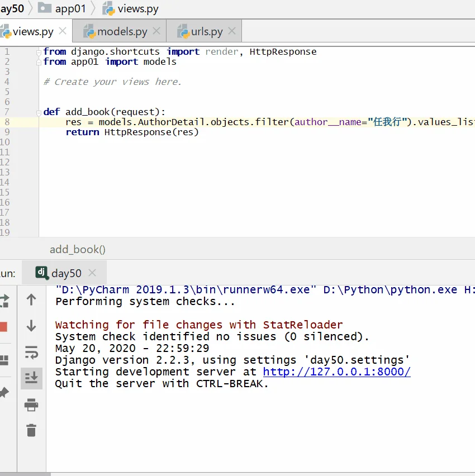The width and height of the screenshot is (475, 476).
Task: Toggle scroll to end of console
Action: coord(31,378)
